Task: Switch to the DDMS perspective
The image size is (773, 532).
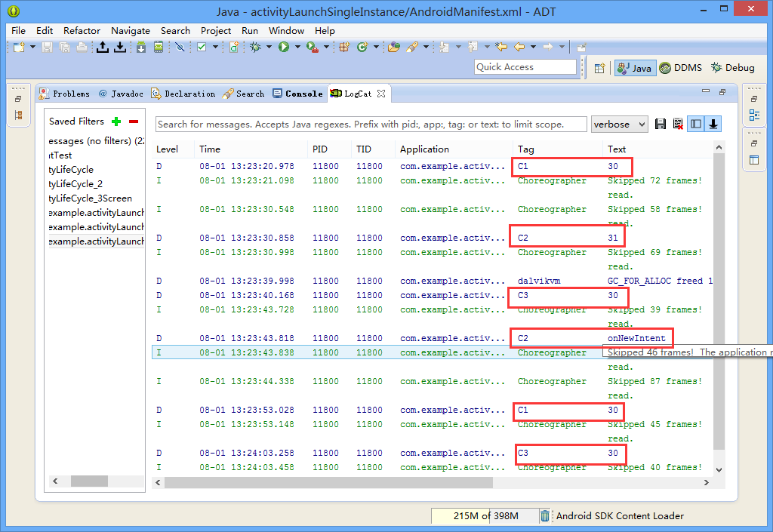Action: coord(681,68)
